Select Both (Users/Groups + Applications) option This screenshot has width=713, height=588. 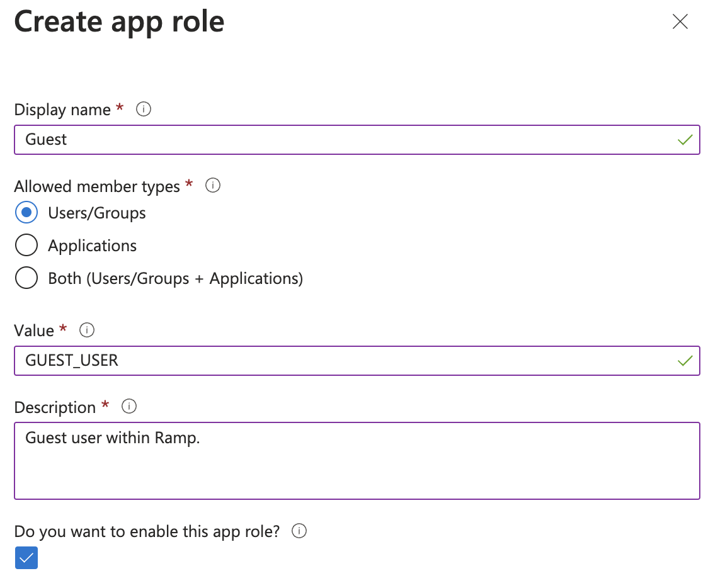(x=26, y=278)
